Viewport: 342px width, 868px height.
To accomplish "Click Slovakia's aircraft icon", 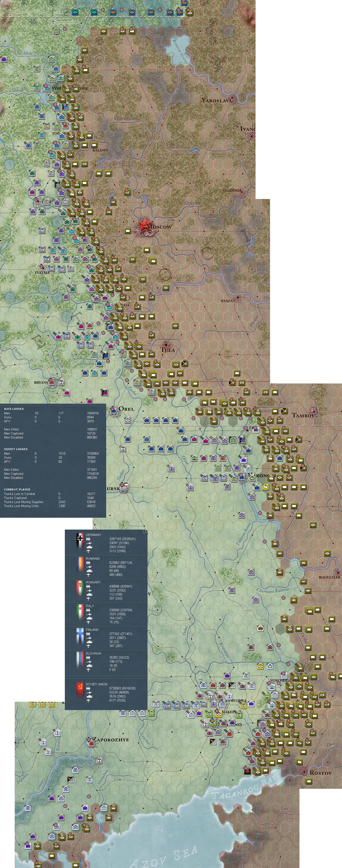I will coord(89,669).
